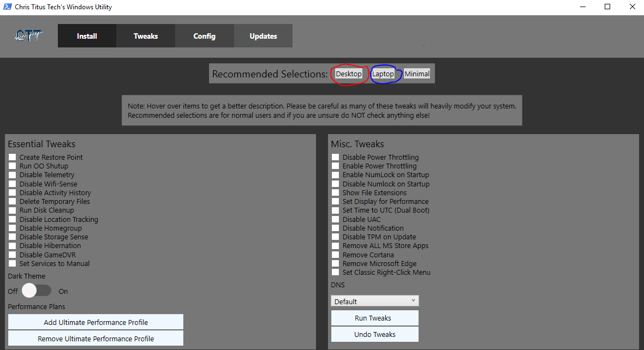This screenshot has height=350, width=644.
Task: Click the Run Tweaks button
Action: point(375,318)
